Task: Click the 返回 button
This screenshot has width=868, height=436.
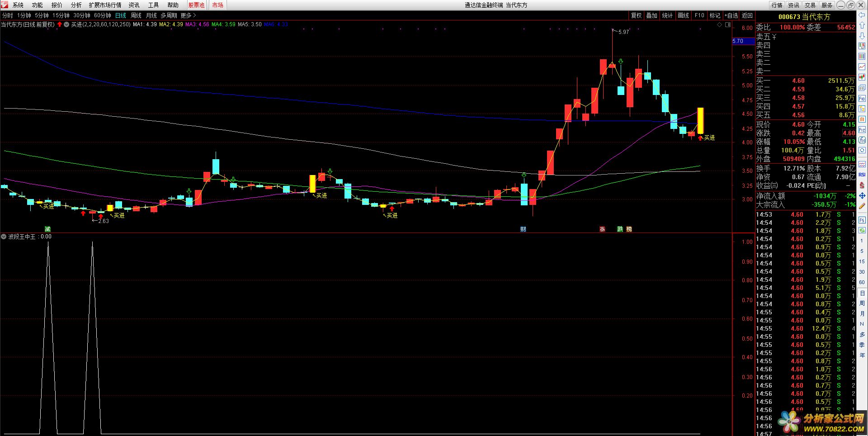Action: (747, 15)
